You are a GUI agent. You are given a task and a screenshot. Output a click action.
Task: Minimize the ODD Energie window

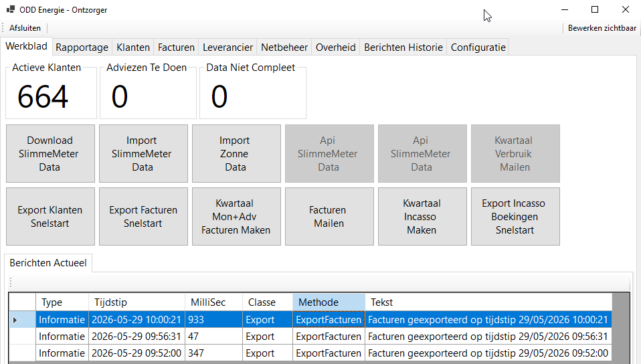pyautogui.click(x=565, y=9)
